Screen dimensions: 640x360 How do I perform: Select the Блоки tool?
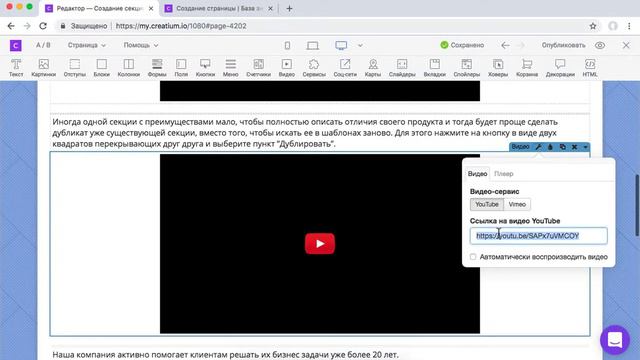coord(102,68)
